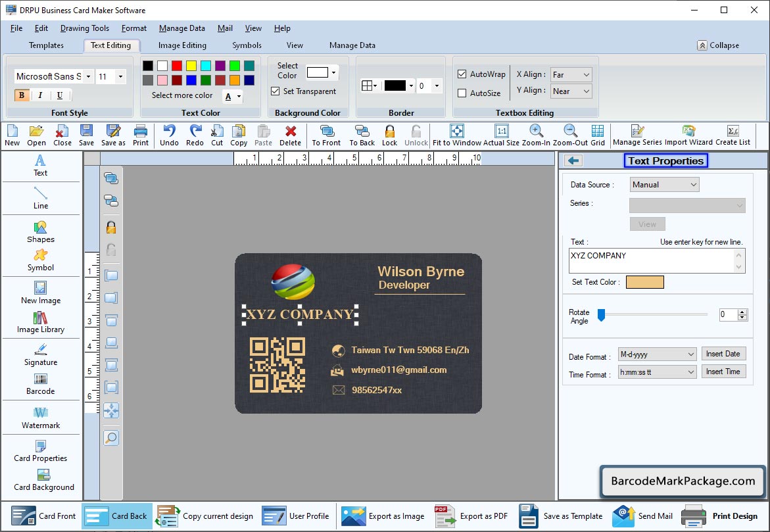This screenshot has width=770, height=532.
Task: Insert a Barcode element
Action: pos(41,384)
